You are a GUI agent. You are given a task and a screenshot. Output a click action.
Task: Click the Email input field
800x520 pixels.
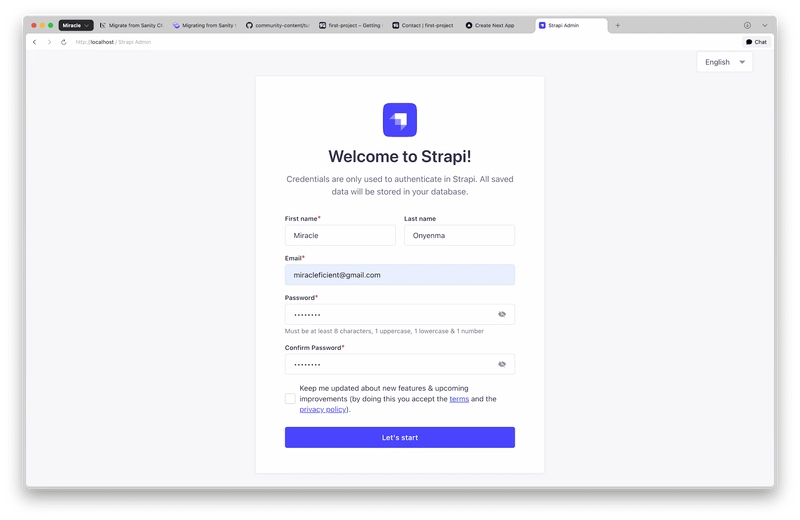[399, 275]
